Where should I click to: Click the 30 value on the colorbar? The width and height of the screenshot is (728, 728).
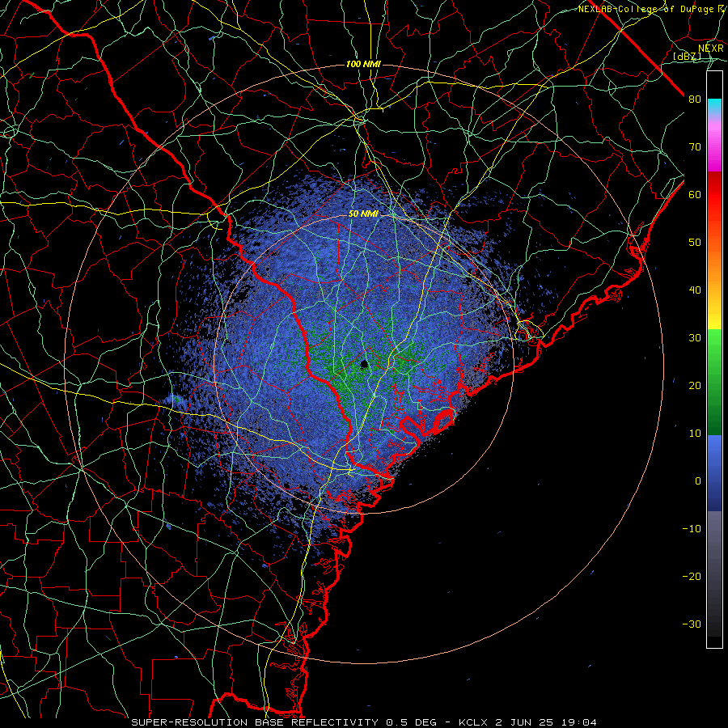tap(695, 338)
